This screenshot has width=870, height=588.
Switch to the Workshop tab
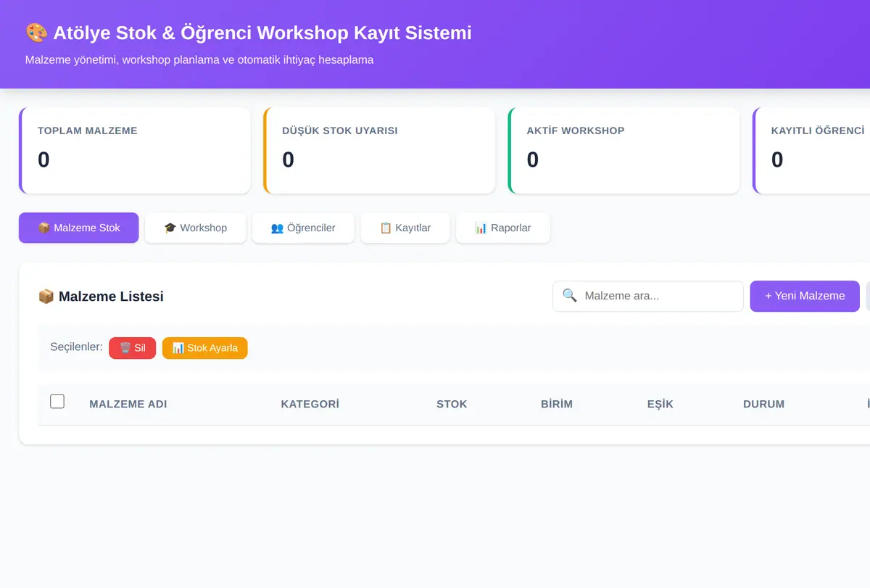tap(195, 228)
